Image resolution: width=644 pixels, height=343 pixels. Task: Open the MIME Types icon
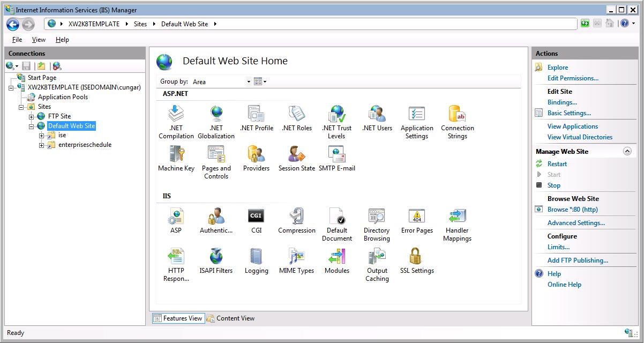tap(296, 257)
